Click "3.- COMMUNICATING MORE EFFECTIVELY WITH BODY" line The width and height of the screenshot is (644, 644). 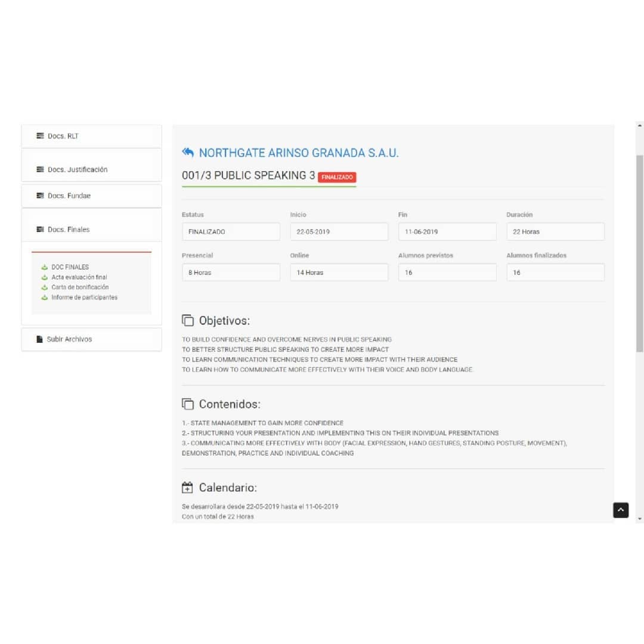pyautogui.click(x=374, y=443)
